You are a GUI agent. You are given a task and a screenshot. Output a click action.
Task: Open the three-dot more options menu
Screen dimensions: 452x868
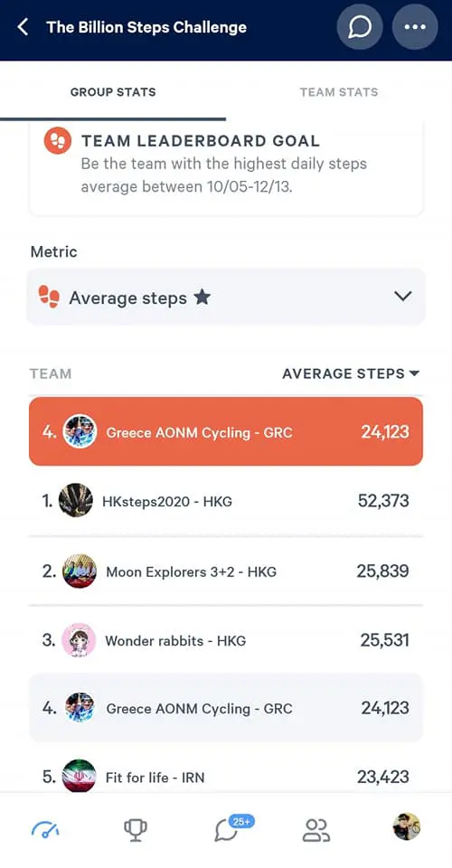[x=415, y=27]
